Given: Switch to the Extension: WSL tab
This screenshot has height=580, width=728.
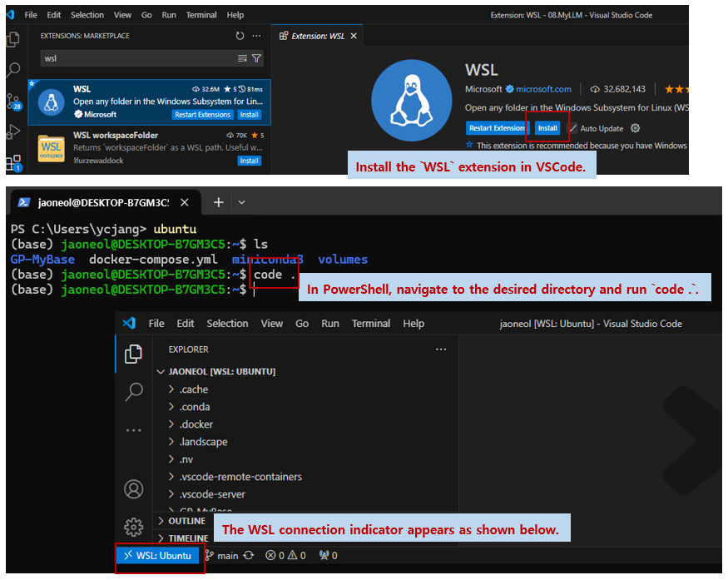Looking at the screenshot, I should point(317,36).
